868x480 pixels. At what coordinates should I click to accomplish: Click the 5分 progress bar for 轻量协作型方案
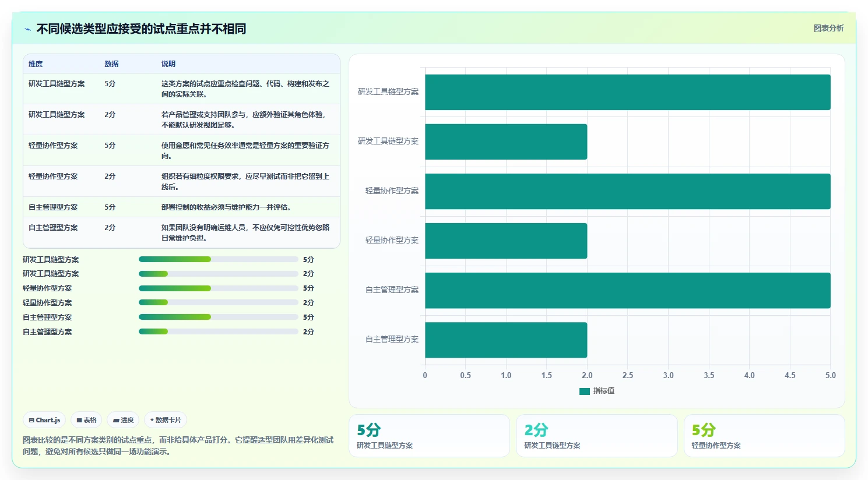(219, 288)
